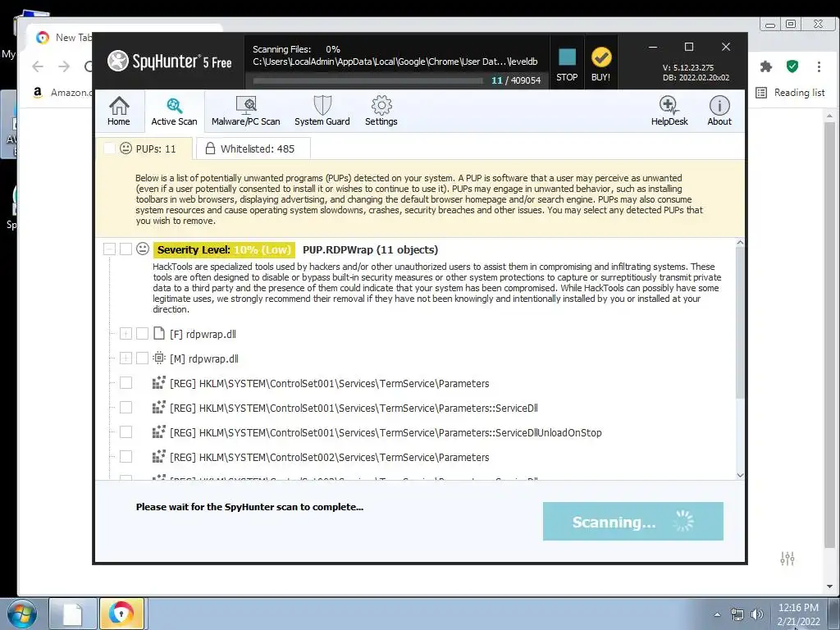The image size is (840, 630).
Task: Open the Windows Start menu
Action: pyautogui.click(x=21, y=614)
